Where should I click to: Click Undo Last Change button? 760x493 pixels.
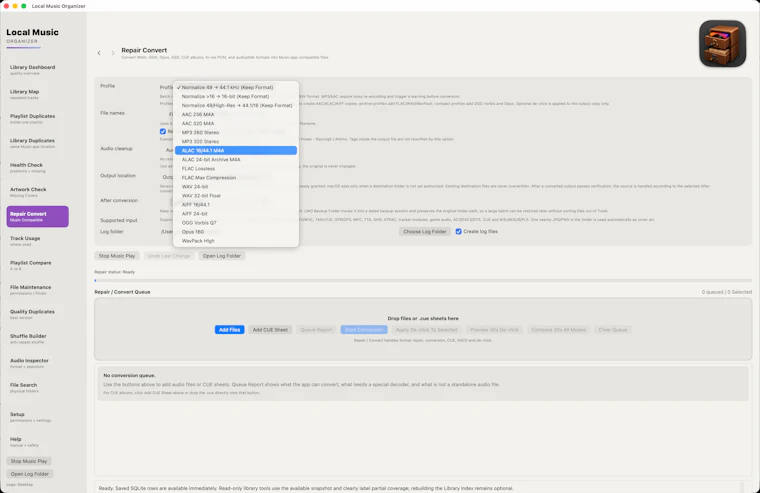[x=169, y=256]
